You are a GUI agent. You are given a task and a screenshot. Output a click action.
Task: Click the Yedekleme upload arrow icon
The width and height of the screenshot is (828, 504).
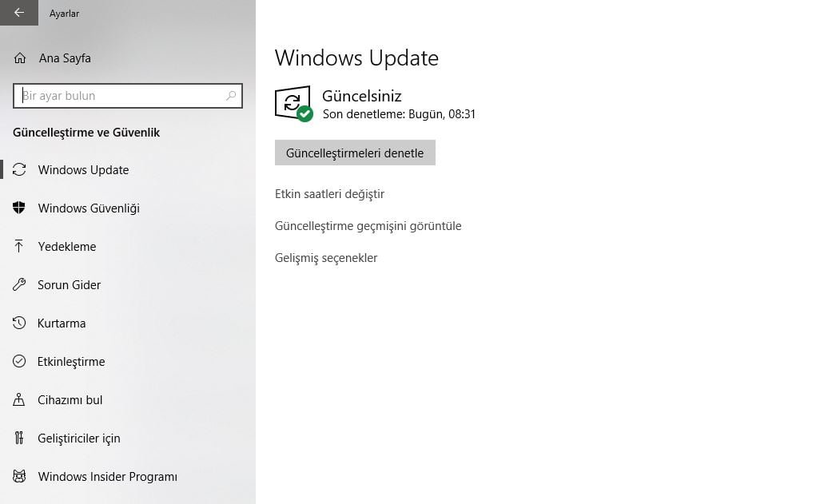(x=19, y=246)
